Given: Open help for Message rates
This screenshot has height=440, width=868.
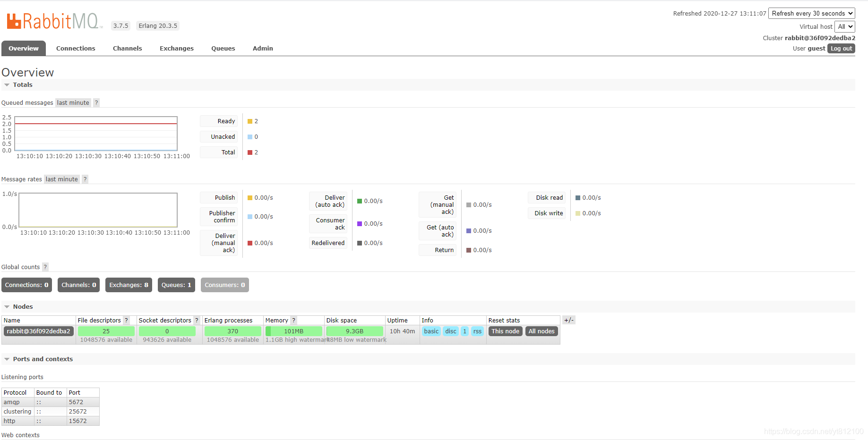Looking at the screenshot, I should click(x=85, y=179).
